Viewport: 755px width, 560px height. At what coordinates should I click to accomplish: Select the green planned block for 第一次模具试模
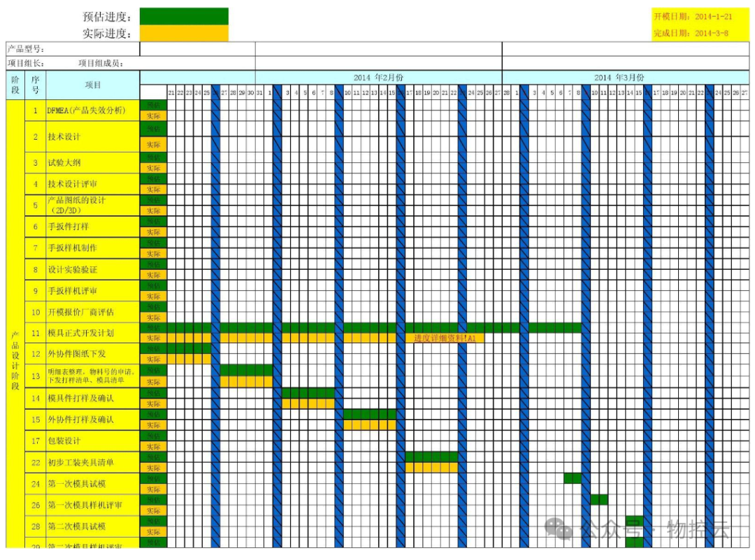(573, 479)
